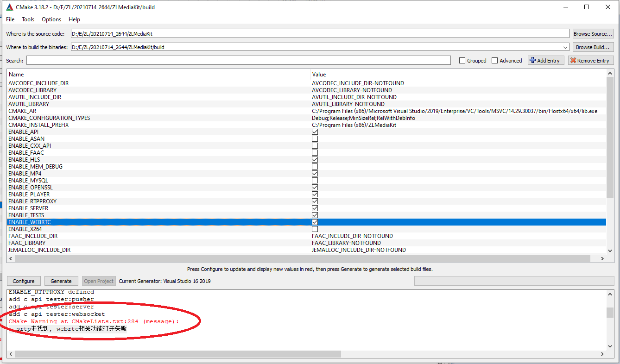The height and width of the screenshot is (364, 620).
Task: Uncheck the ENABLE_HLS checkbox
Action: tap(315, 160)
